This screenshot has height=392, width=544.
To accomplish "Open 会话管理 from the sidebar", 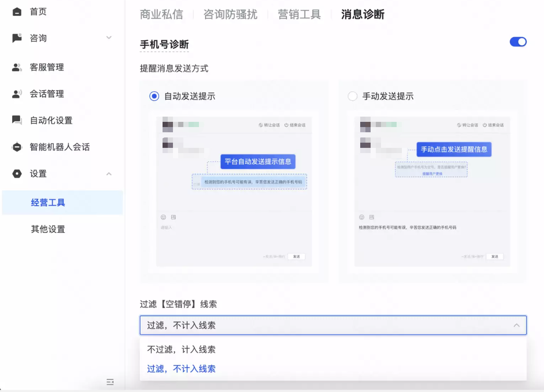I will (16, 94).
